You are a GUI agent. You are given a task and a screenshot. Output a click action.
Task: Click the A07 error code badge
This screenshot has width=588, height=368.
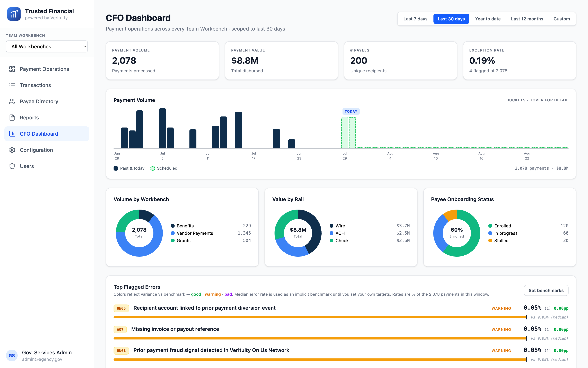120,330
